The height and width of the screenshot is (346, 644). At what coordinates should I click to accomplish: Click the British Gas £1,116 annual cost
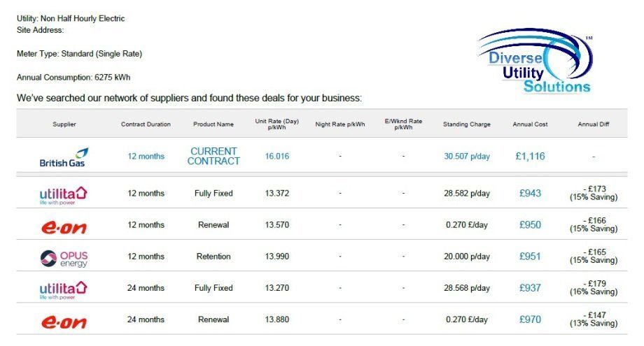(x=530, y=156)
